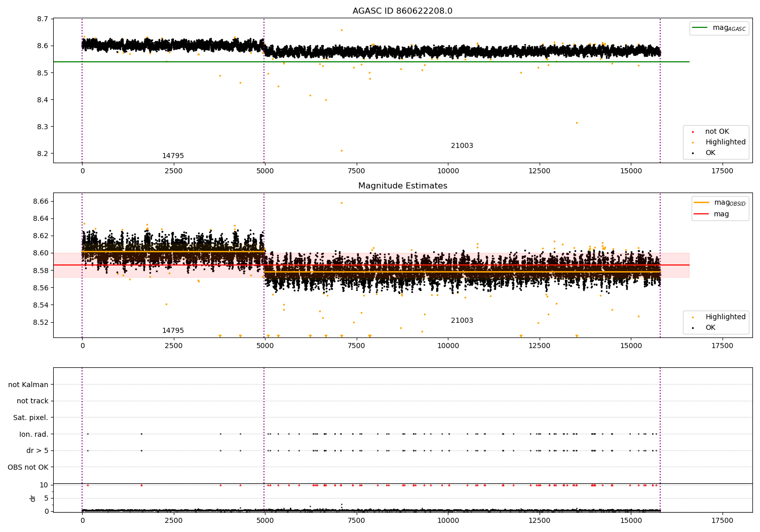The height and width of the screenshot is (532, 760).
Task: Click the 8.4 tick on the top plot y-axis
Action: pos(43,100)
